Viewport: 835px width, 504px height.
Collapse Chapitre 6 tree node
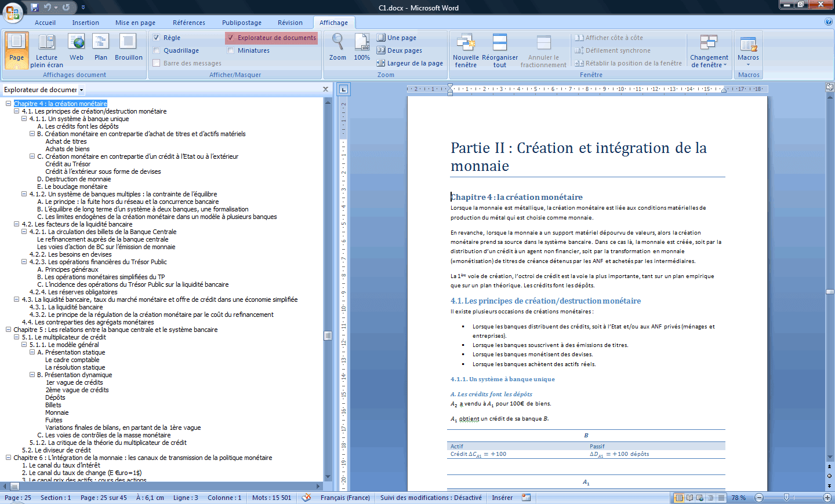(9, 458)
